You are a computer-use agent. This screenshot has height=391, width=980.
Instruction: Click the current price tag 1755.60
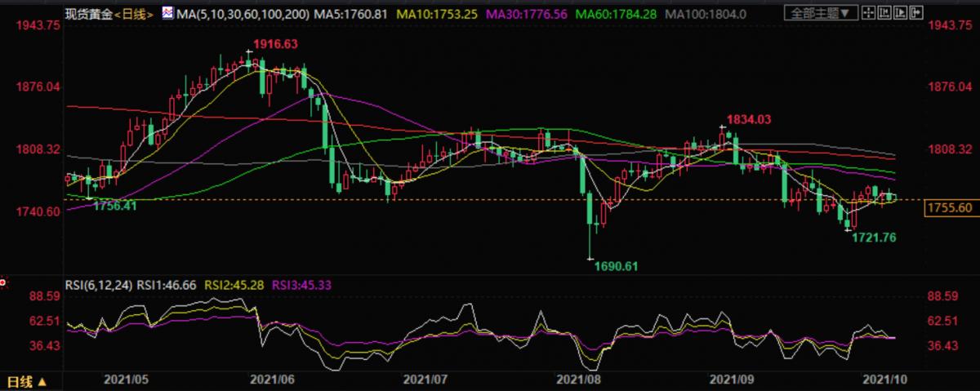[x=950, y=208]
